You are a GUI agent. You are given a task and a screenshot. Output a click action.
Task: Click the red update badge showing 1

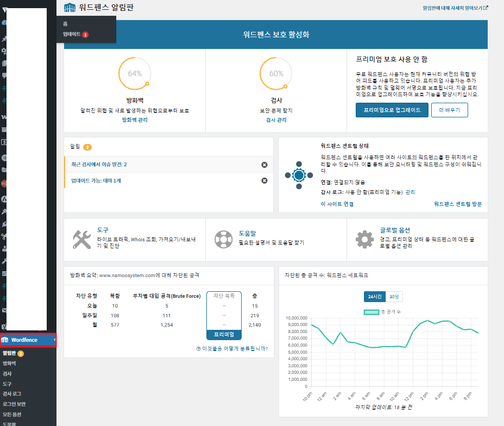pyautogui.click(x=85, y=35)
